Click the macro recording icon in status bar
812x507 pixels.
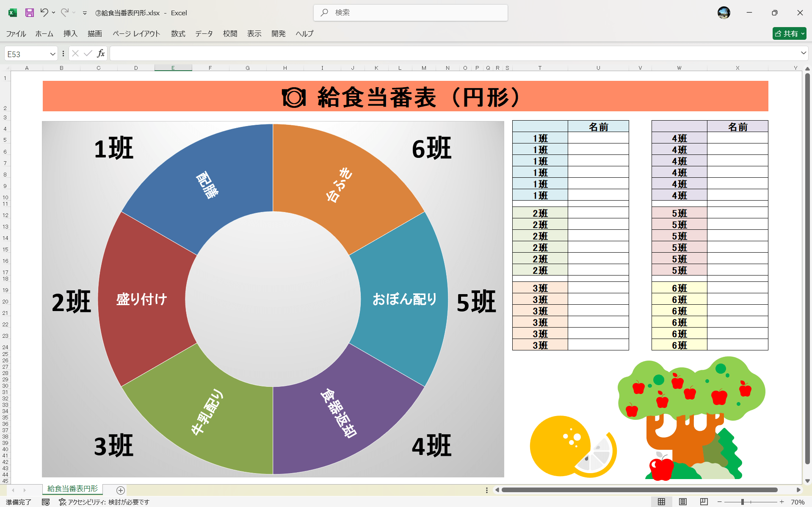45,502
